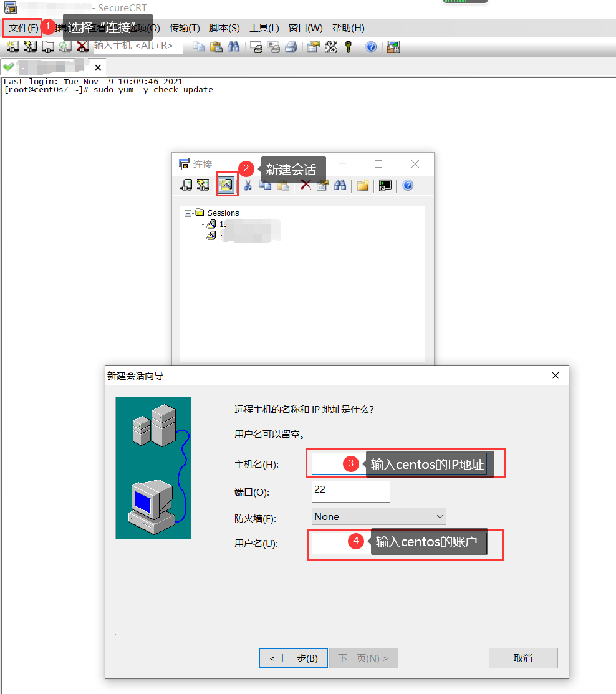Click the Print Selection icon in main toolbar

point(274,47)
